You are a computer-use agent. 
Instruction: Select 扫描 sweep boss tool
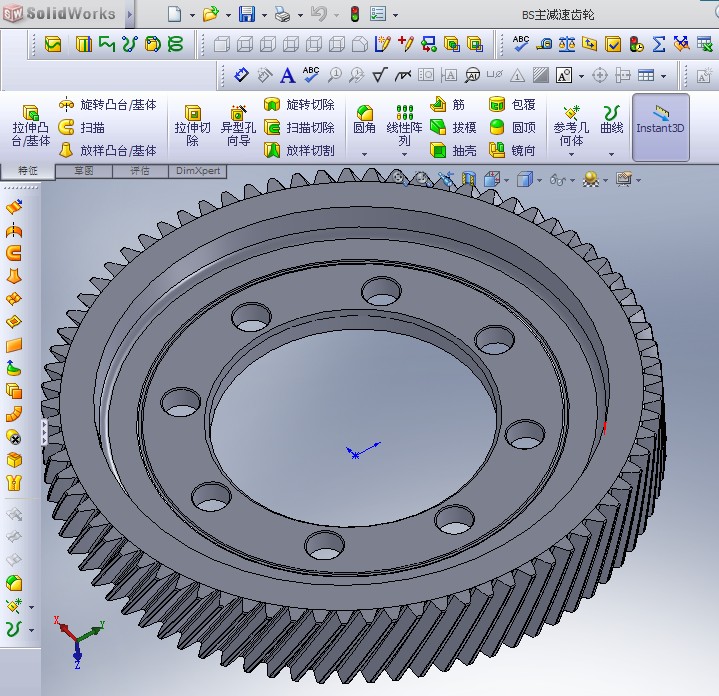tap(82, 127)
